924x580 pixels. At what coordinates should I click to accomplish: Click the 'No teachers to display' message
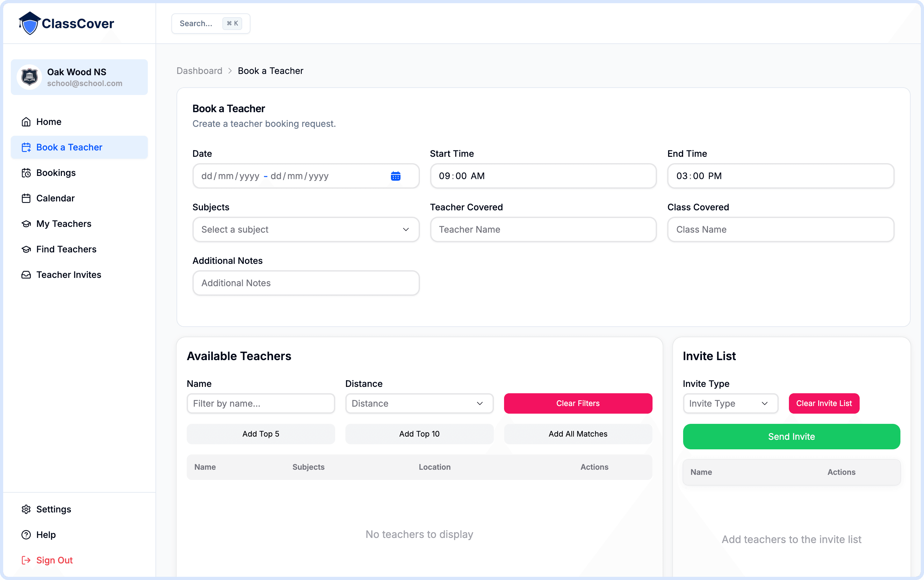419,534
